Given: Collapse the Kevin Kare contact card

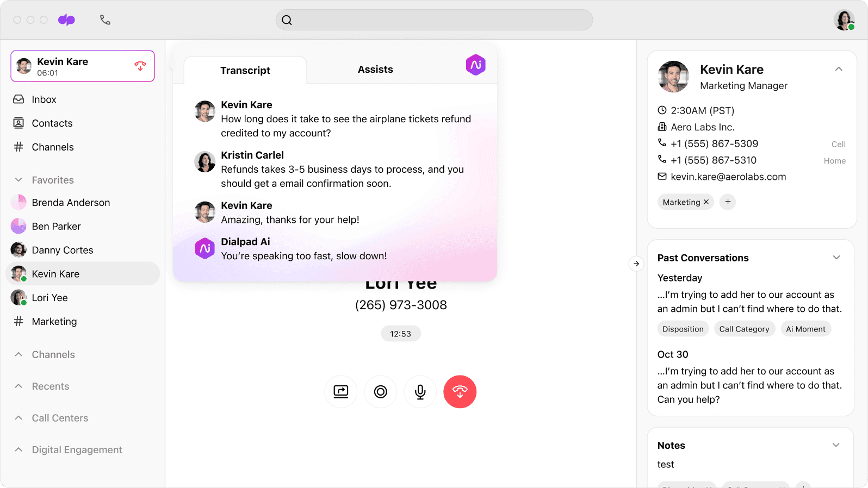Looking at the screenshot, I should 838,69.
